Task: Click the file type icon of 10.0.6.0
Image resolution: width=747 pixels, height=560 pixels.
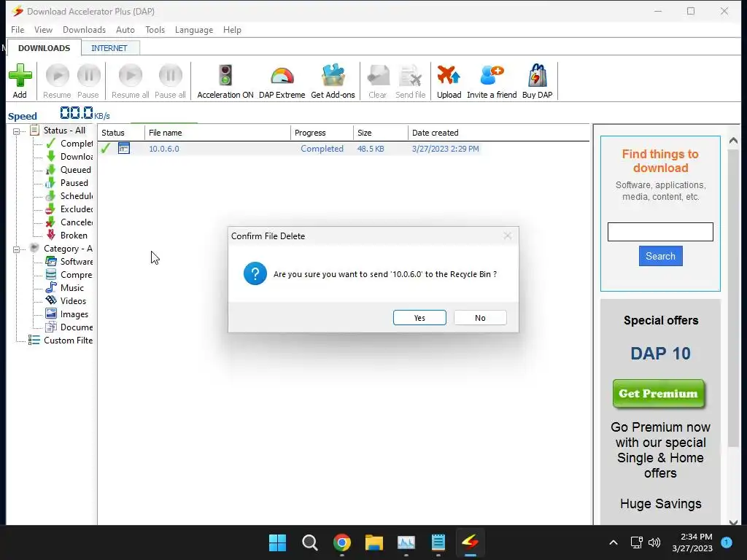Action: coord(124,148)
